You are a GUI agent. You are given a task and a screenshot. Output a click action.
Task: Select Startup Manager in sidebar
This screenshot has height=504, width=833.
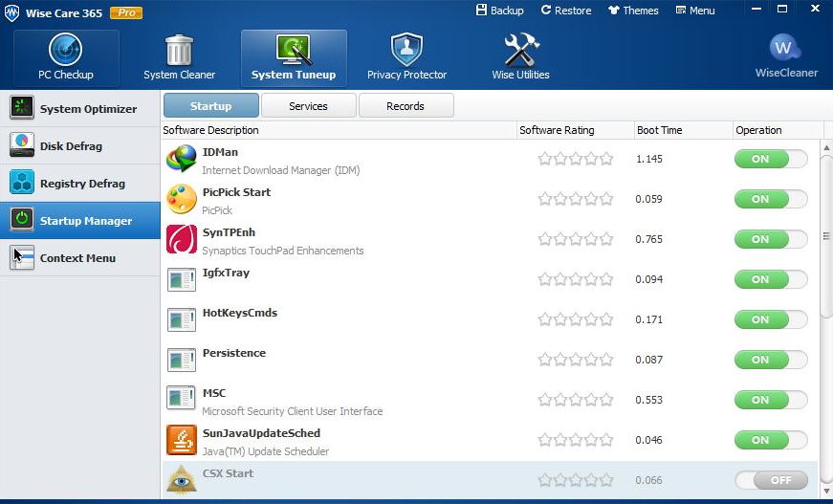(x=79, y=220)
